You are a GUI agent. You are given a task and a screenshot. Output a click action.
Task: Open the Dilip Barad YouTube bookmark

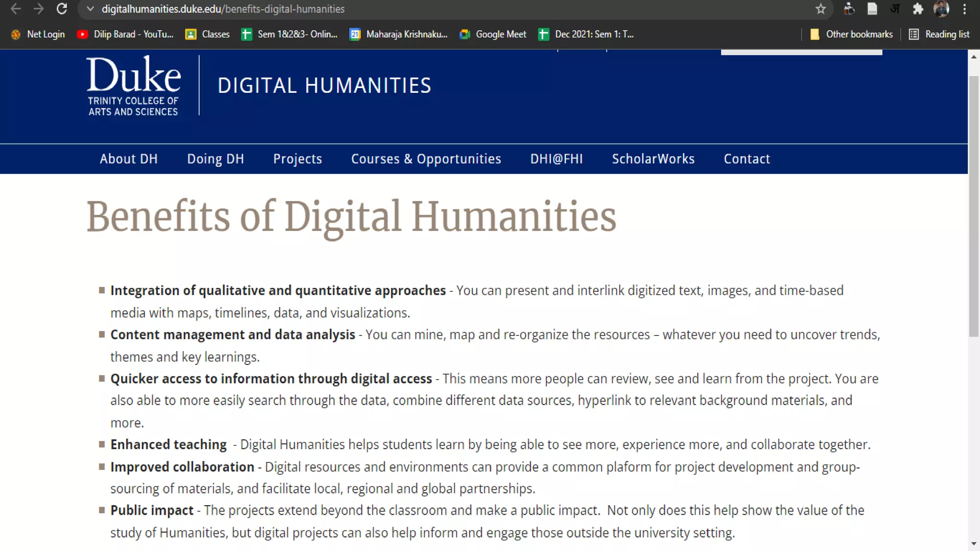coord(125,34)
